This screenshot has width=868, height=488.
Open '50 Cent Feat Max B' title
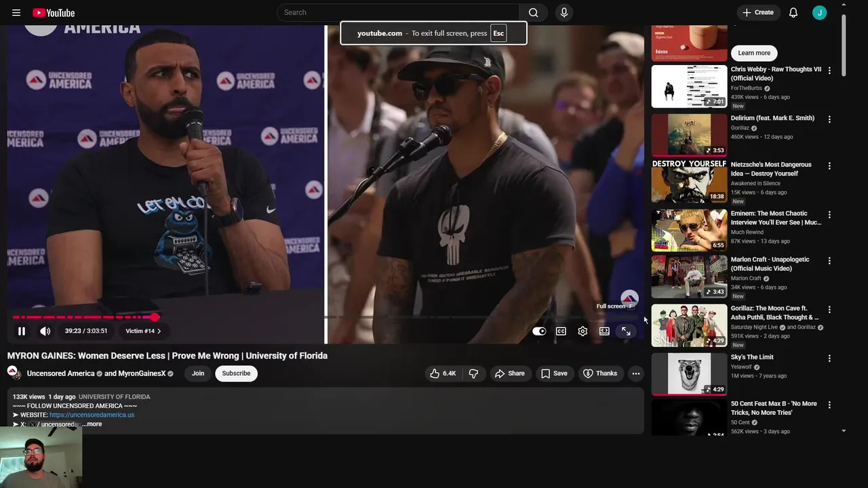click(774, 408)
